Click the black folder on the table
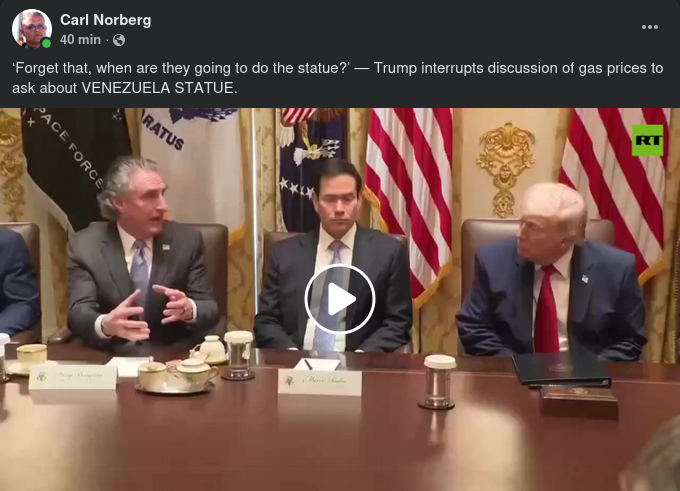This screenshot has height=491, width=680. (x=561, y=370)
